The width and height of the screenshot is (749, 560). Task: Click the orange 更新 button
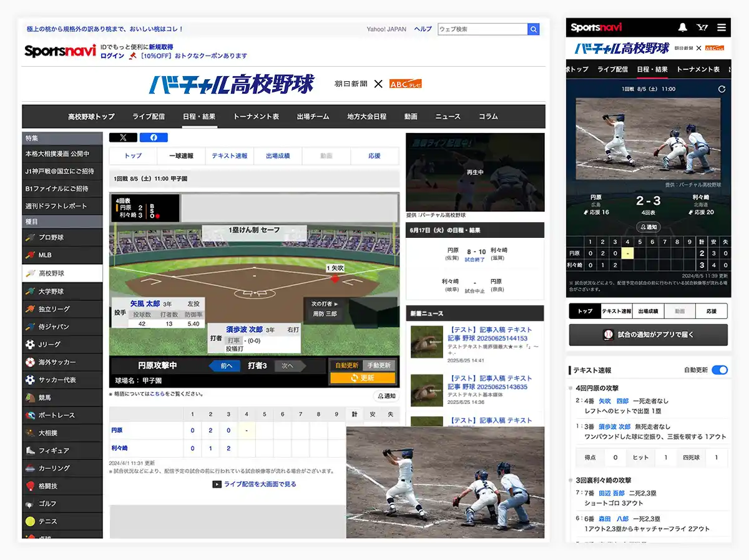pos(363,378)
